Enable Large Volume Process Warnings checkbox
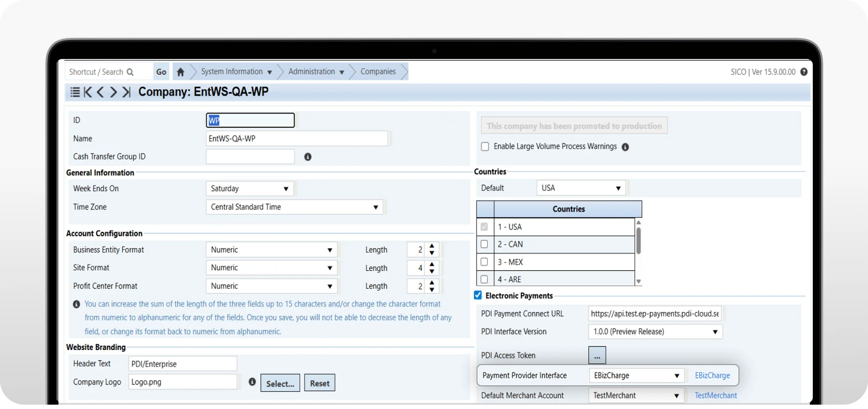 pyautogui.click(x=485, y=147)
